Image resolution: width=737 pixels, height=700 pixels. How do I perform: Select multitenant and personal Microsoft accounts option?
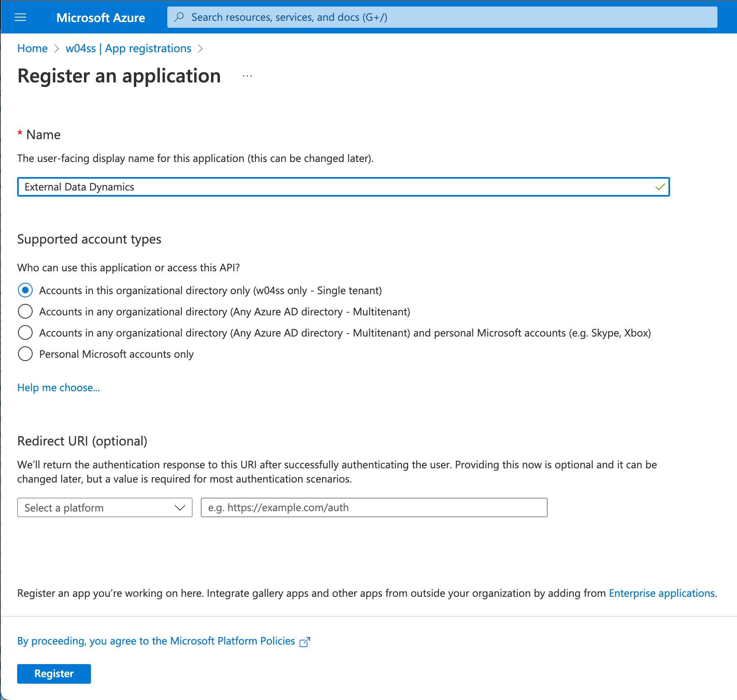pyautogui.click(x=25, y=333)
